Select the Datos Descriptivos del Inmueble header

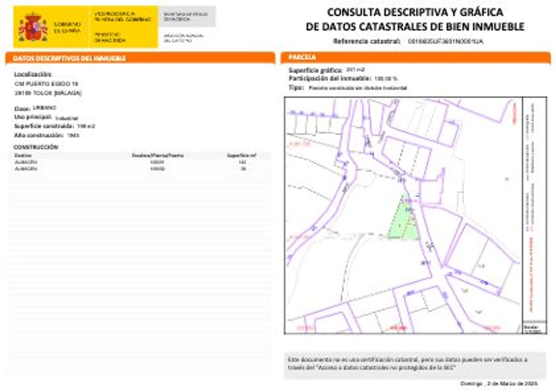point(69,58)
